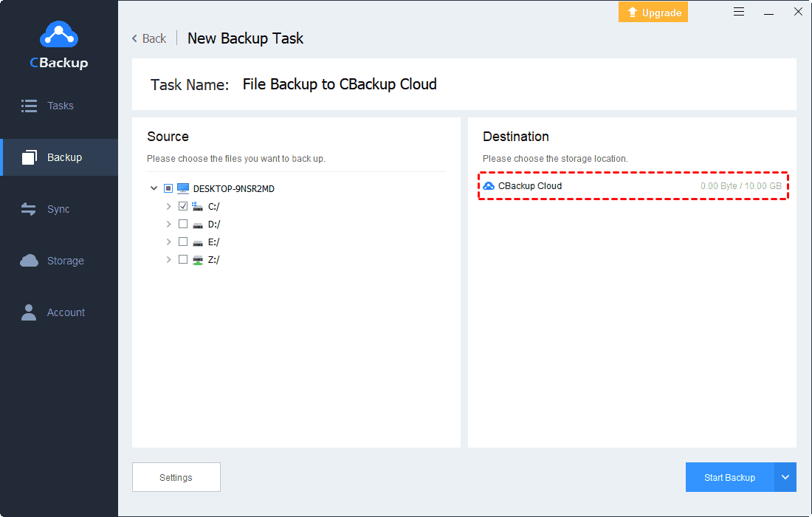This screenshot has height=517, width=812.
Task: Expand the C:/ drive folder tree
Action: (x=169, y=206)
